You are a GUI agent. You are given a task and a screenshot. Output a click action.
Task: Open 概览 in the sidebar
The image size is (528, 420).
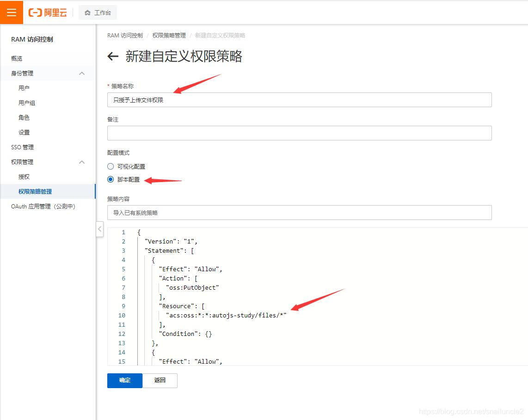coord(17,59)
